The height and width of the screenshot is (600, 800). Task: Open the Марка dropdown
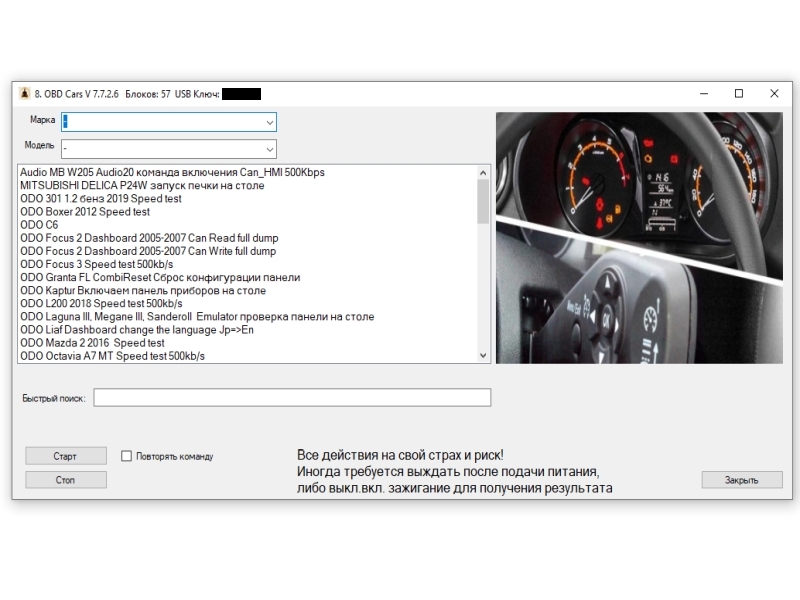[x=169, y=122]
